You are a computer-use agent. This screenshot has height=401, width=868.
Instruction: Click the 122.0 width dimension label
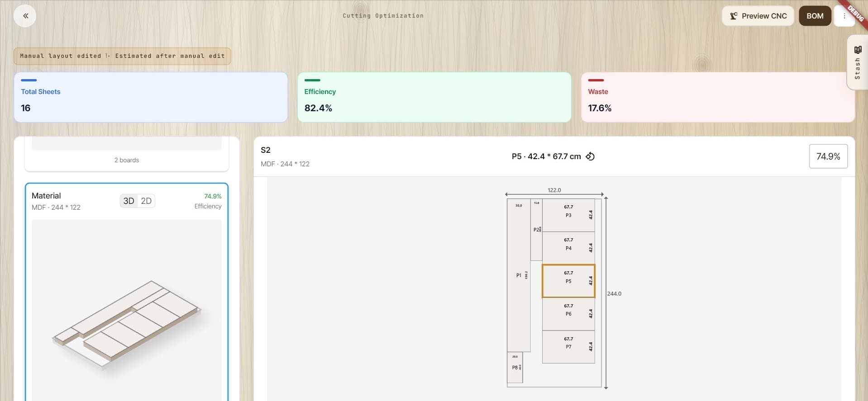tap(554, 190)
